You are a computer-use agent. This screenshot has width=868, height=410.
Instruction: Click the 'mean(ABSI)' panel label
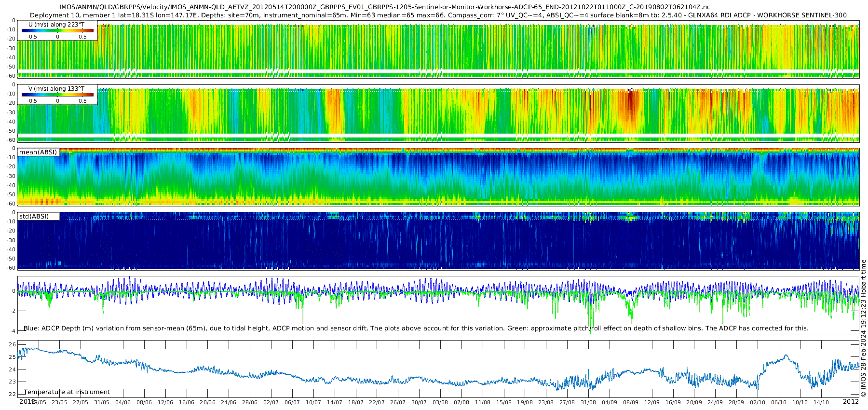38,152
